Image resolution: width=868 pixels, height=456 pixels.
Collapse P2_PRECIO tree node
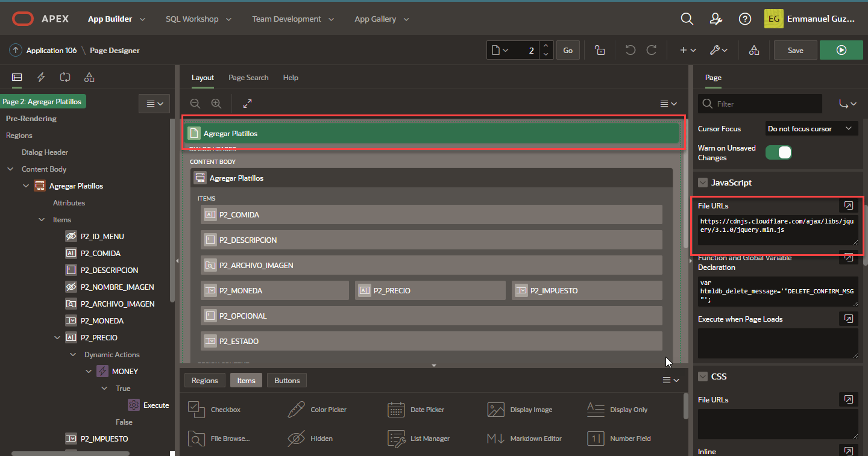(57, 338)
